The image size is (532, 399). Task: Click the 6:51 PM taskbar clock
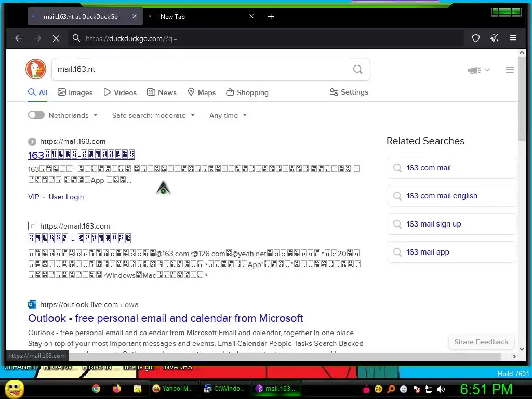486,389
